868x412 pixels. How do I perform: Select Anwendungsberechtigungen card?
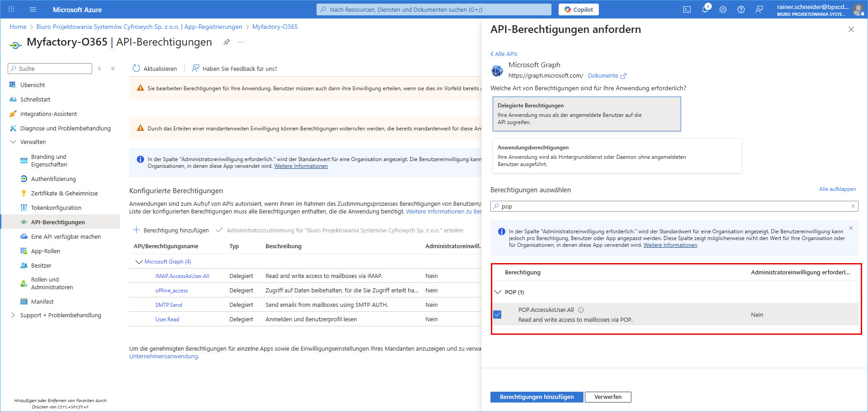(x=617, y=156)
